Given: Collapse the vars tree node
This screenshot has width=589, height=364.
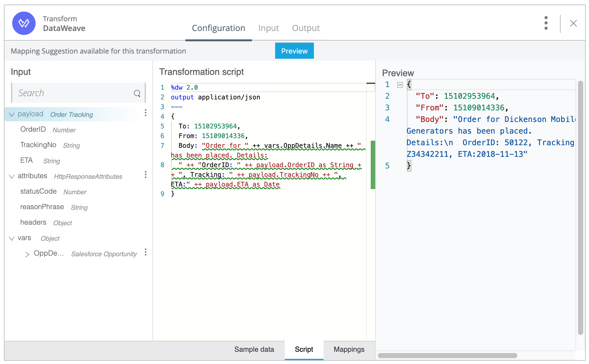Looking at the screenshot, I should [12, 238].
